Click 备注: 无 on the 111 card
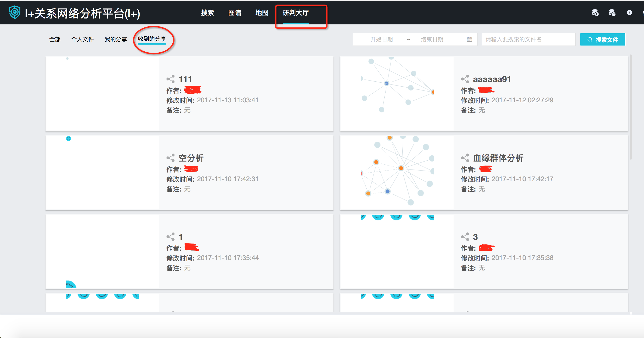The width and height of the screenshot is (644, 338). pos(178,110)
